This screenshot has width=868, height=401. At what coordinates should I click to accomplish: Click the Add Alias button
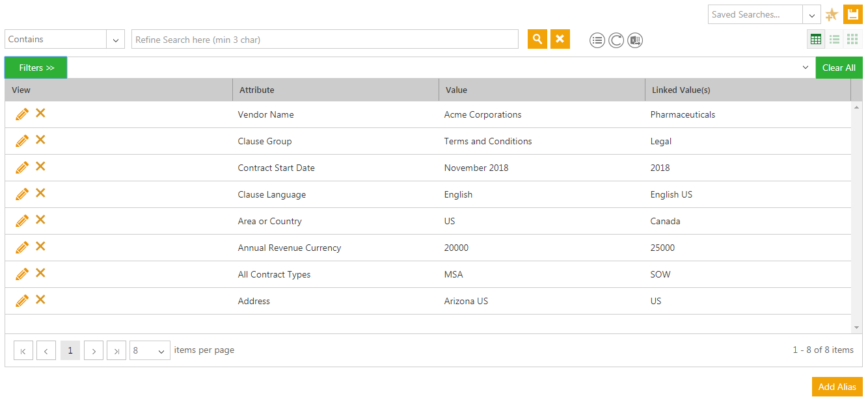pyautogui.click(x=837, y=387)
